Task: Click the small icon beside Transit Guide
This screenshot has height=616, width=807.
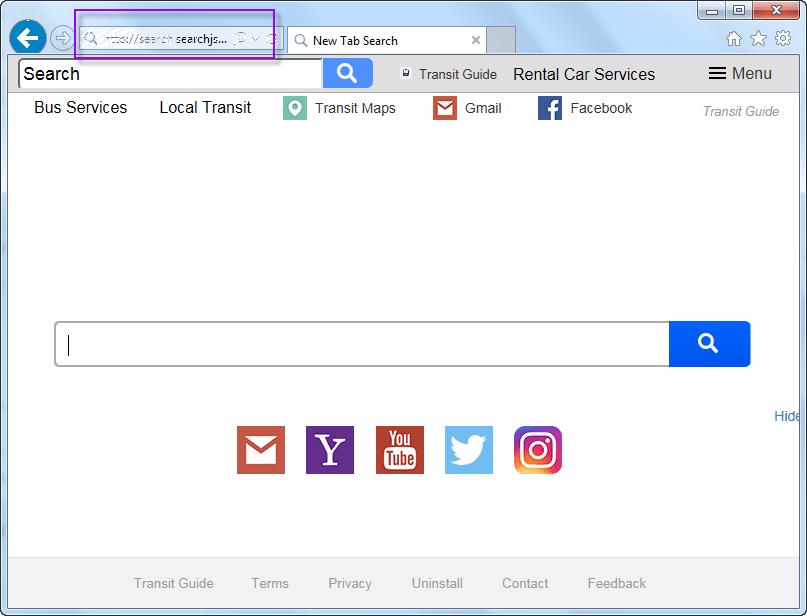Action: 406,73
